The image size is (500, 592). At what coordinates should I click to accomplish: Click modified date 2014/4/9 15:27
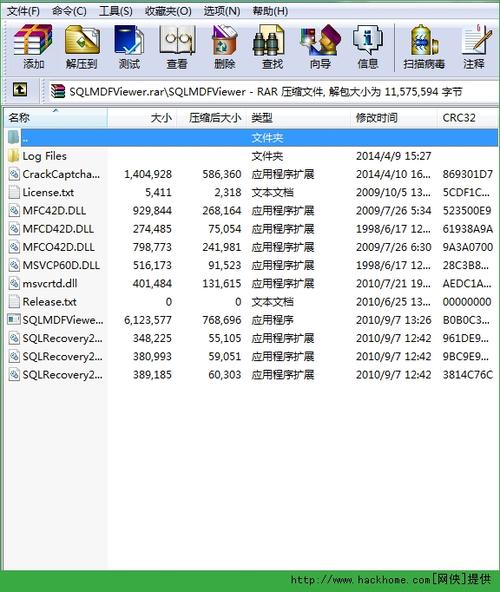click(394, 156)
